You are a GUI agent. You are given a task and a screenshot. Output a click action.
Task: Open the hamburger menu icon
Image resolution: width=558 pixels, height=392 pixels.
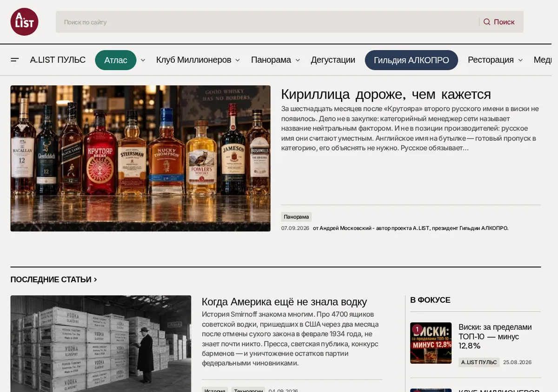click(15, 60)
